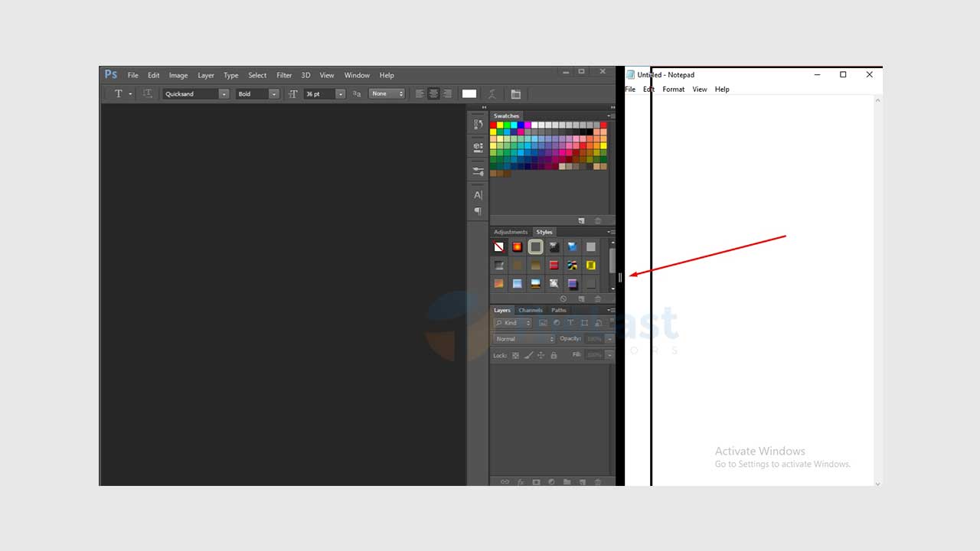Open the Format menu in Notepad

[674, 90]
